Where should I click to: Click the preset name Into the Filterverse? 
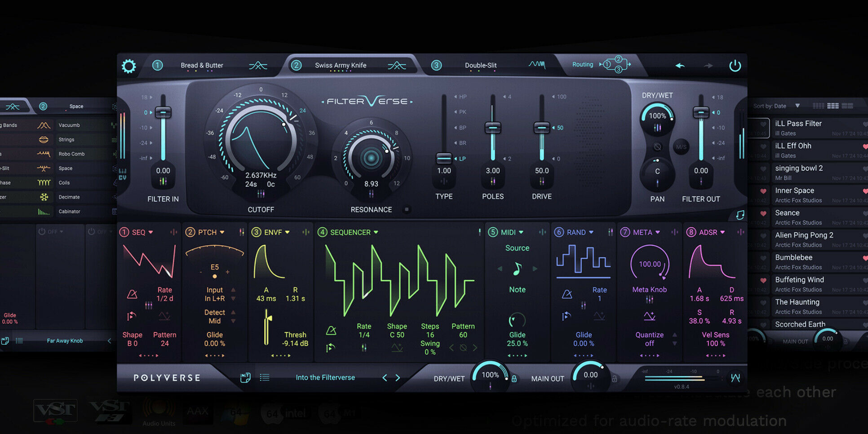325,377
